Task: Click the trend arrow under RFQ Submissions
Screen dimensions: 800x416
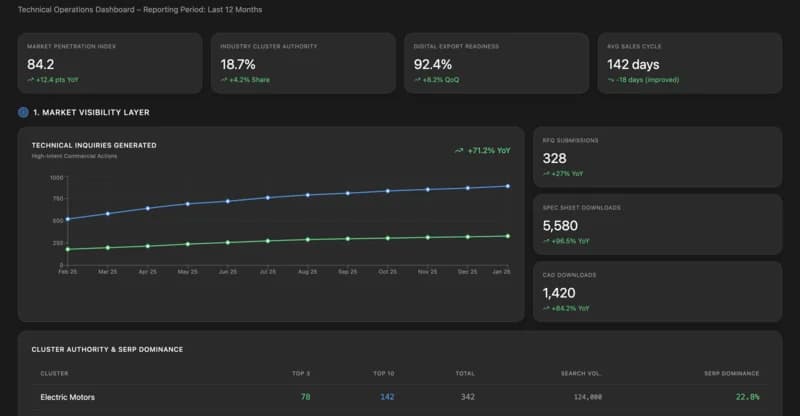Action: coord(546,174)
